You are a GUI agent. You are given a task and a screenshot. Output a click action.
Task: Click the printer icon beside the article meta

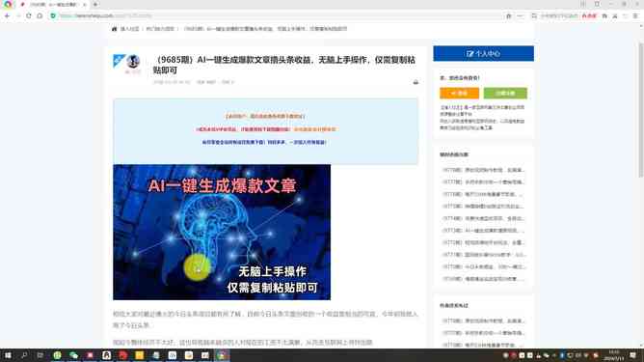[416, 82]
